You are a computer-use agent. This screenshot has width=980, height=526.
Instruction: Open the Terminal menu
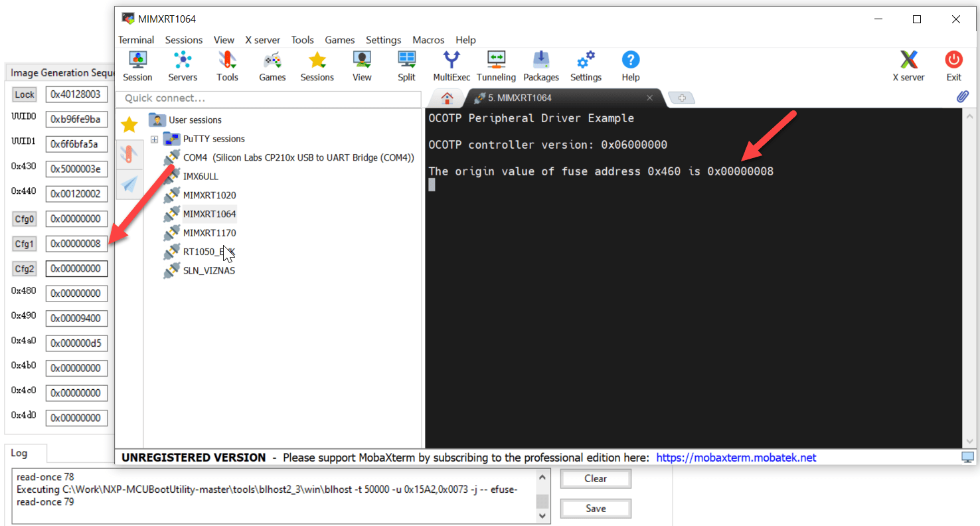136,40
